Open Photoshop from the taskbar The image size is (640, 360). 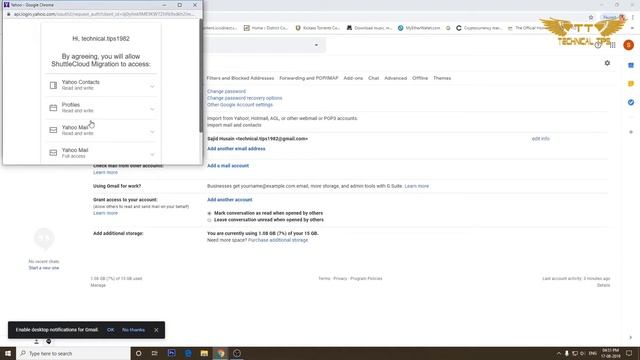171,353
